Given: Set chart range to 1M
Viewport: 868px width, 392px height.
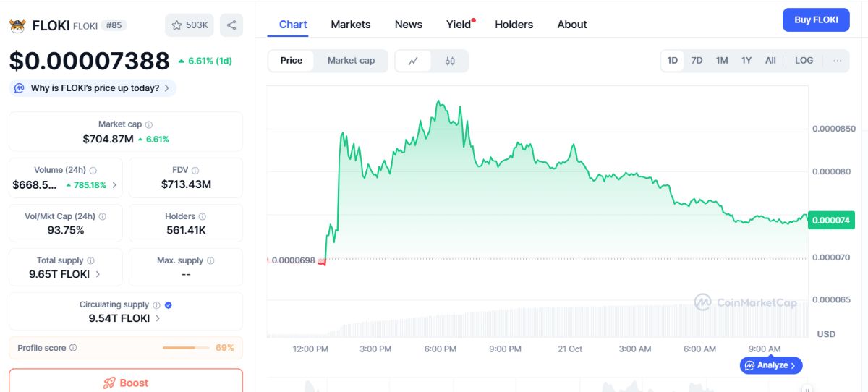Looking at the screenshot, I should 722,61.
